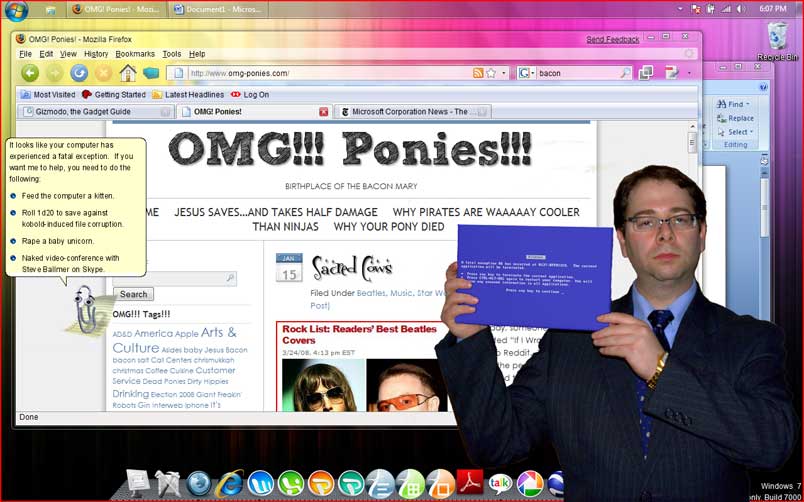Launch Internet Explorer from the dock

pos(229,483)
